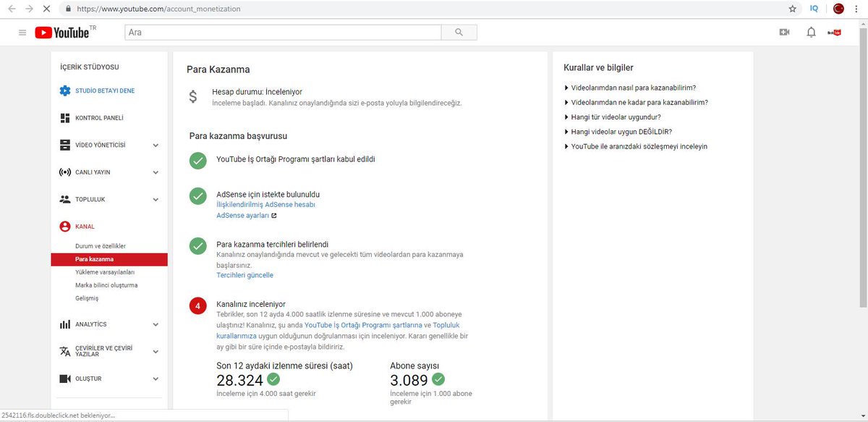Open the hamburger guide menu icon

pos(22,33)
